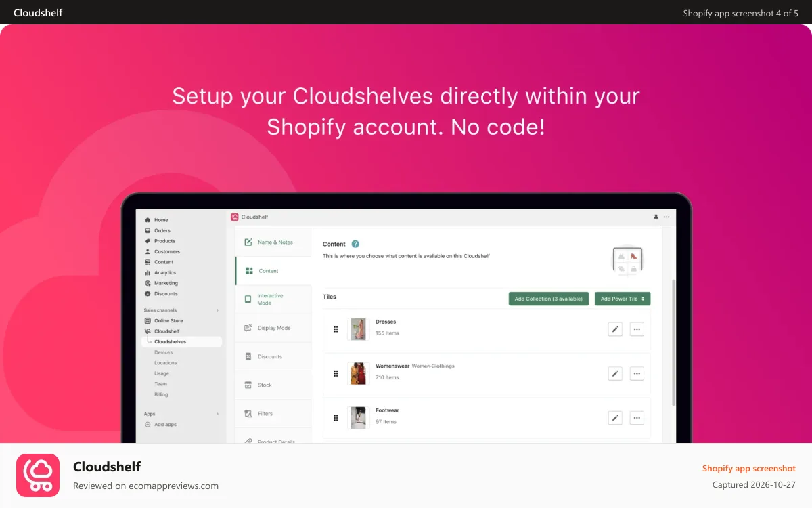812x508 pixels.
Task: Open app header more options menu
Action: (667, 217)
